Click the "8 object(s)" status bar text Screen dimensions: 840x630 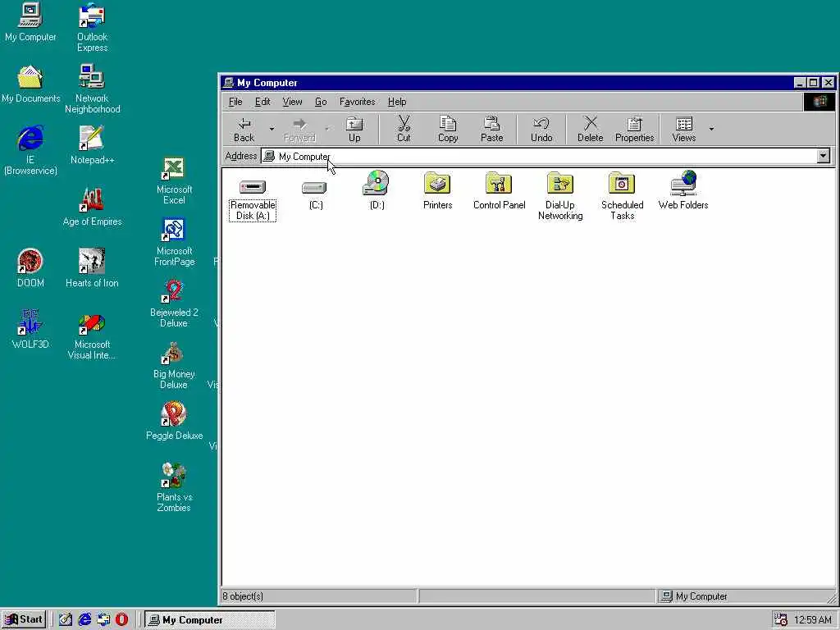243,596
